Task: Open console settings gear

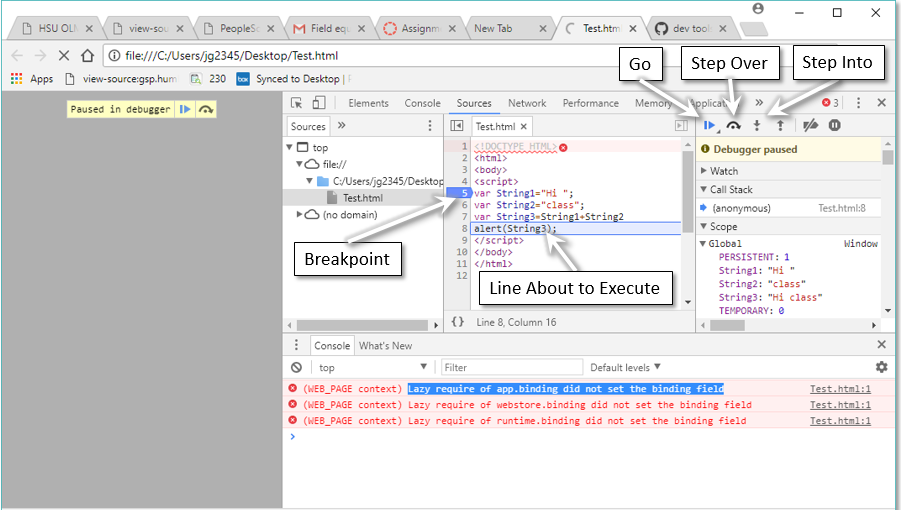Action: click(881, 368)
